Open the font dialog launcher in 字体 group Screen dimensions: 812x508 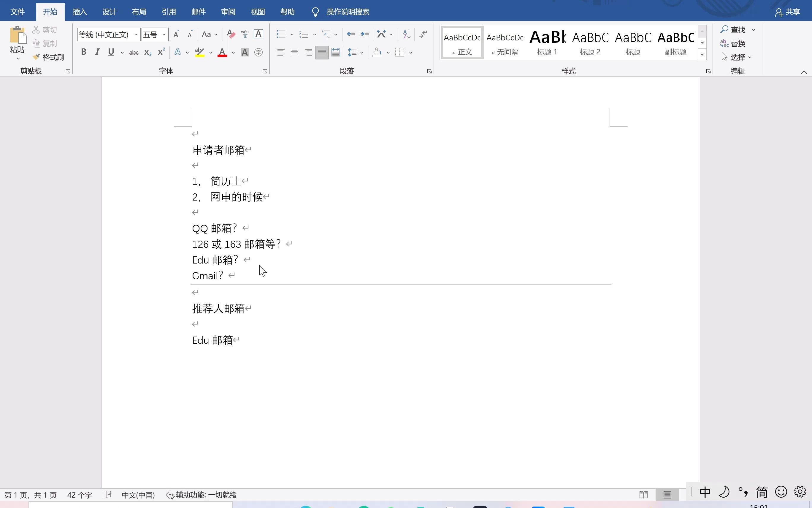265,71
